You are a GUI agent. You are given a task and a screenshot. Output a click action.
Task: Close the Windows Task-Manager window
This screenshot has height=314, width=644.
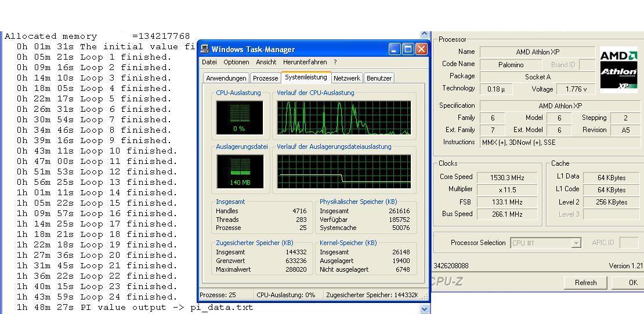tap(421, 50)
